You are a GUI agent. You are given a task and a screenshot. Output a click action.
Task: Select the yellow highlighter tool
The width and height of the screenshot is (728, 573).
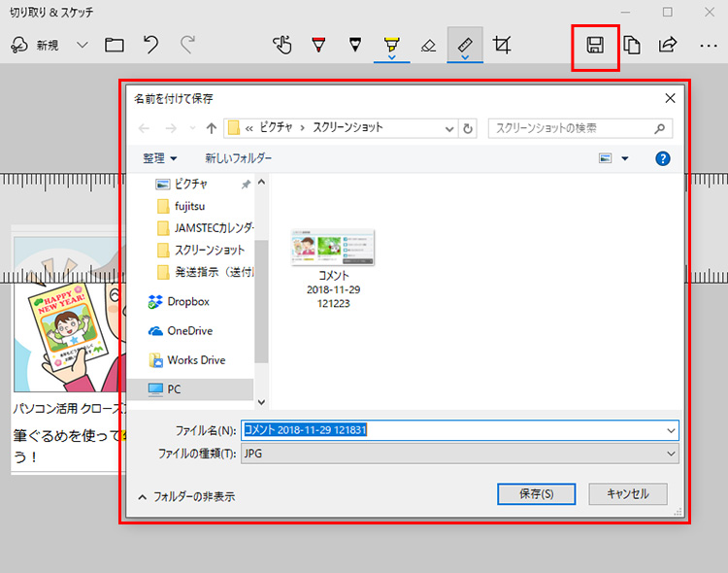pyautogui.click(x=391, y=45)
